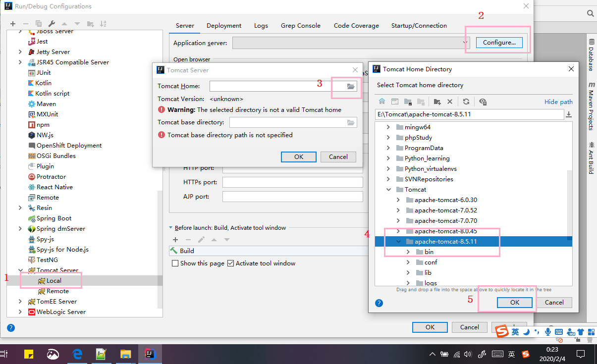Click Cancel in Tomcat Server dialog
Screen dimensions: 597x364
(x=338, y=157)
